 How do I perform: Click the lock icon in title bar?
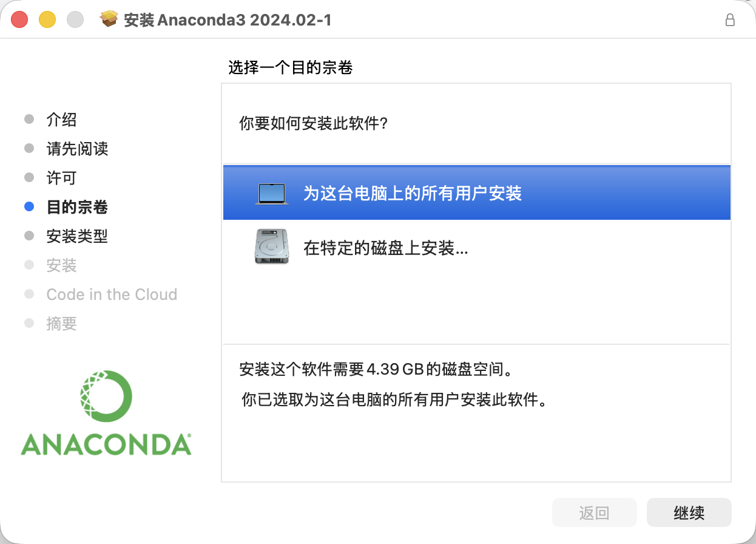tap(730, 19)
